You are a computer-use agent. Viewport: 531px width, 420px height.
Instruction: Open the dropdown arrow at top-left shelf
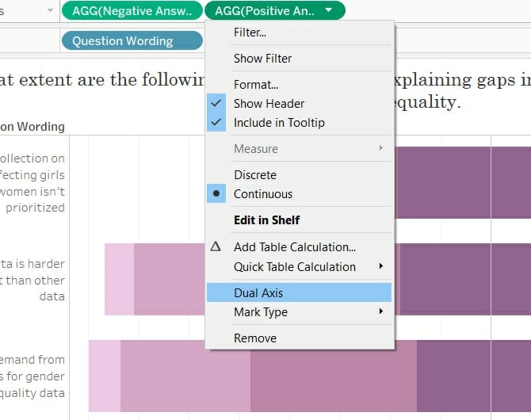point(51,11)
